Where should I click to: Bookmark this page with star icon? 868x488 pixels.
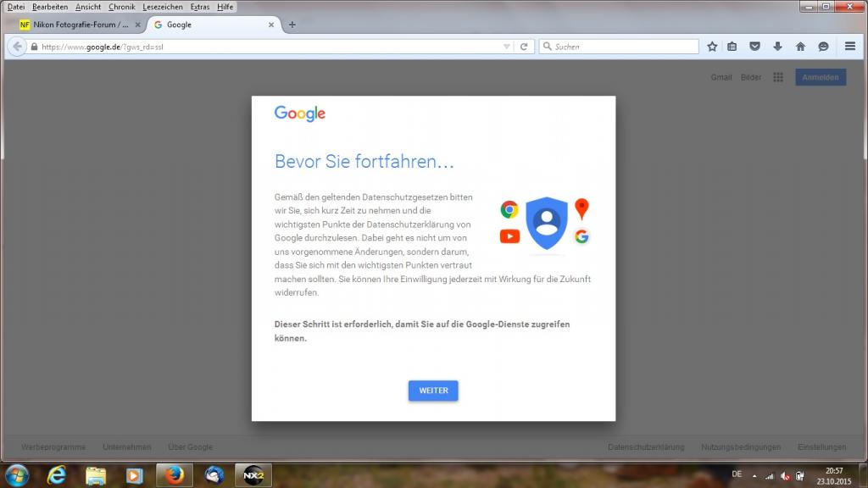(x=712, y=47)
